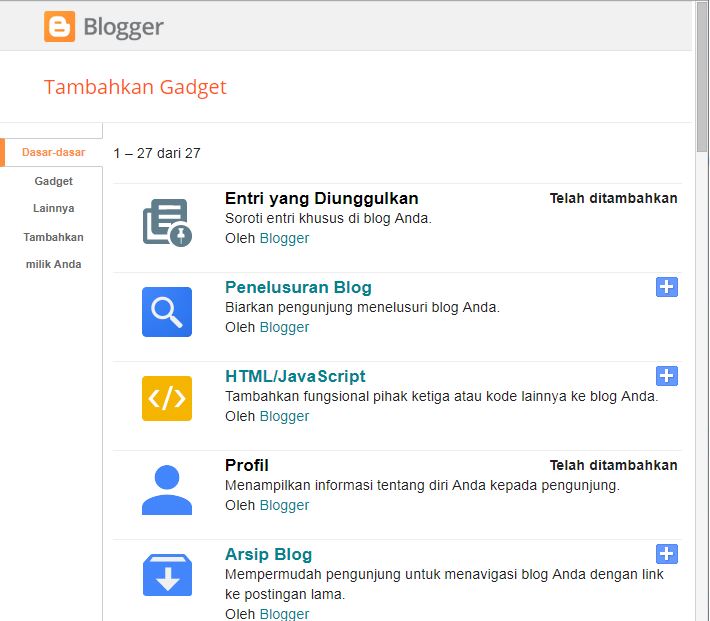Screen dimensions: 710x621
Task: Click the Entri yang Diunggulkan heading
Action: coord(321,198)
